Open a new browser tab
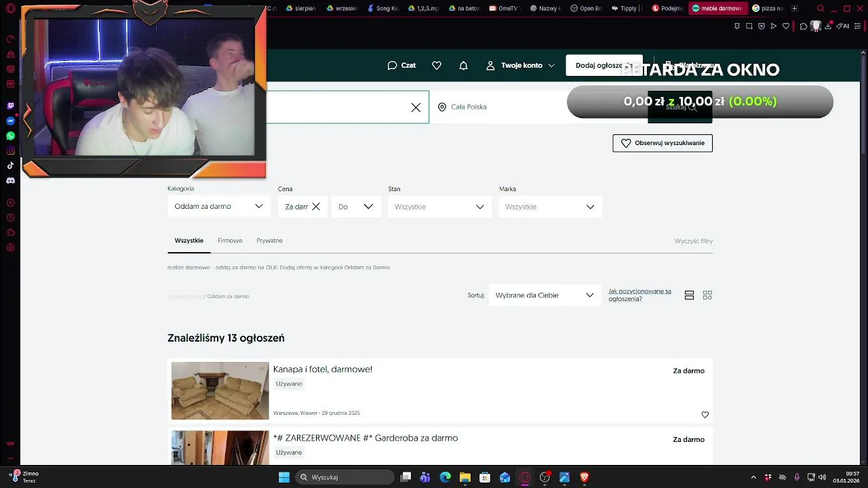The image size is (868, 488). click(x=795, y=9)
